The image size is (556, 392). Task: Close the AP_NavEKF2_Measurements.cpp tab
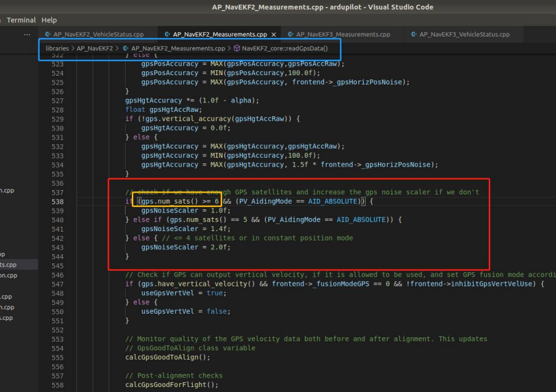click(x=274, y=34)
